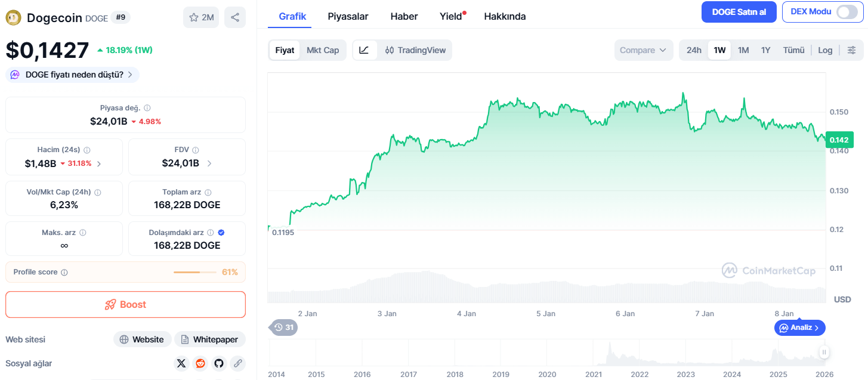Add Dogecoin to watchlist via star

201,17
